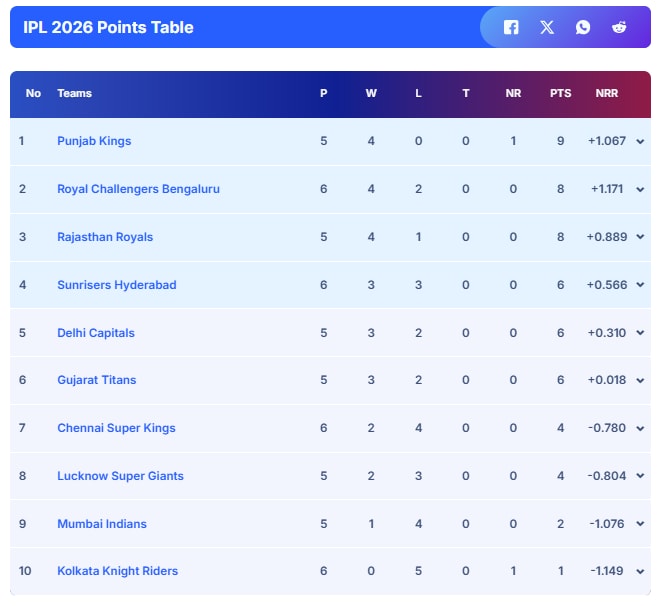Expand Mumbai Indians row chevron

640,524
